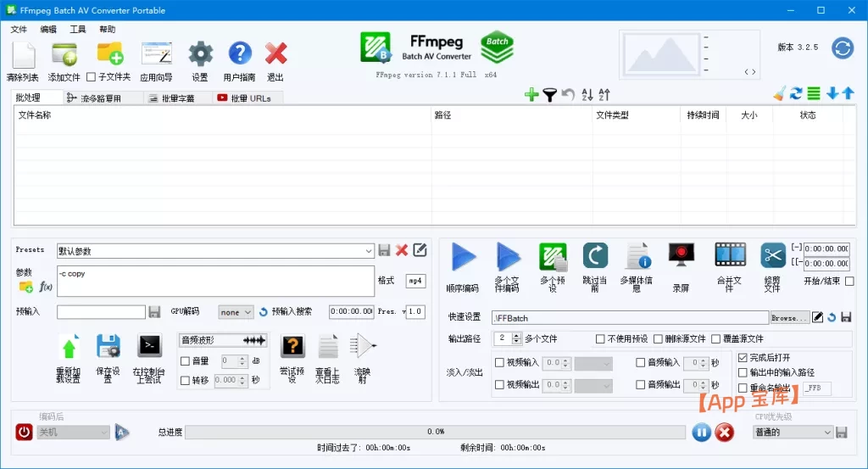The image size is (868, 469).
Task: Open the 编辑 menu
Action: pos(48,30)
